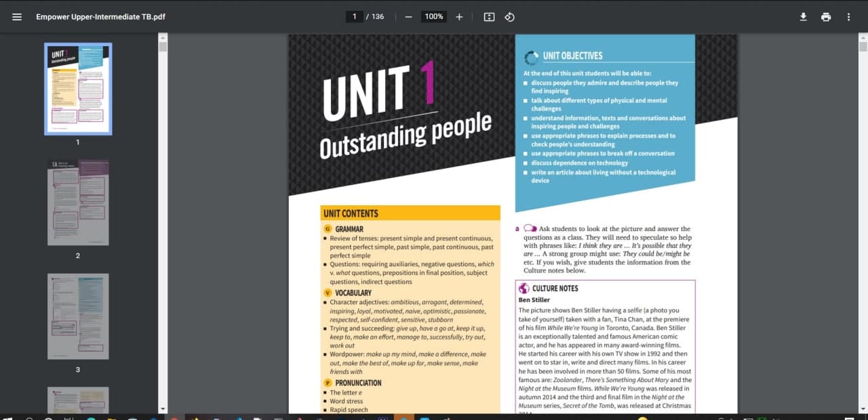Click the sidebar scroll down arrow
Image resolution: width=868 pixels, height=420 pixels.
(x=162, y=408)
